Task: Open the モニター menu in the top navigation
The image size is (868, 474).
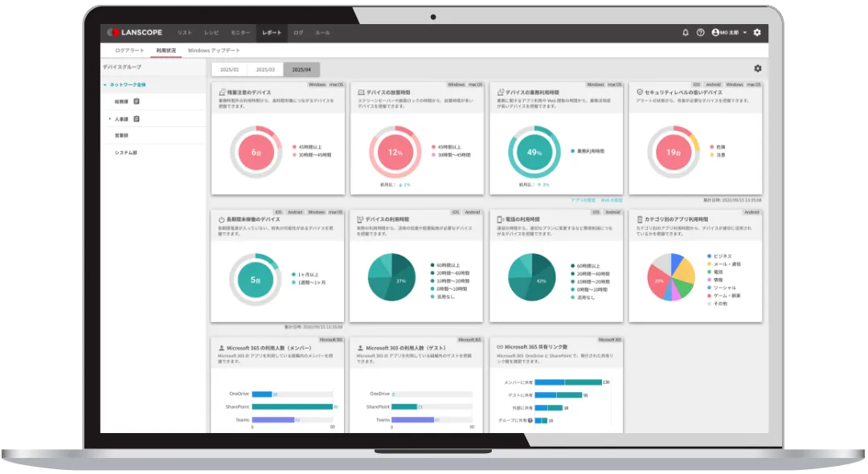Action: [x=240, y=33]
